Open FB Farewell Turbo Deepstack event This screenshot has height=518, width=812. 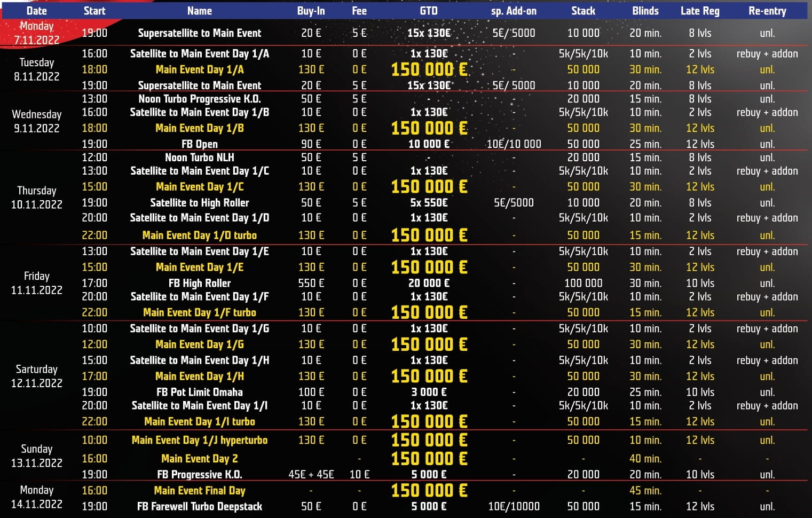coord(199,506)
